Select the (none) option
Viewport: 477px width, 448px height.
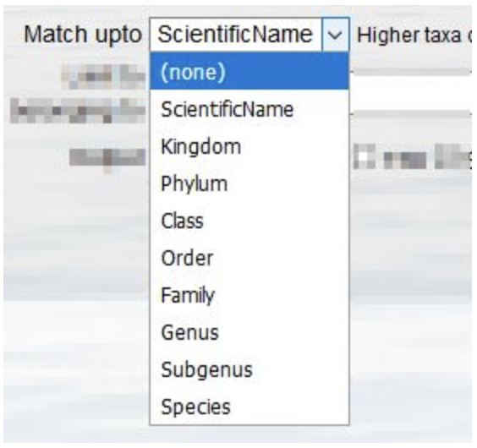[x=249, y=72]
